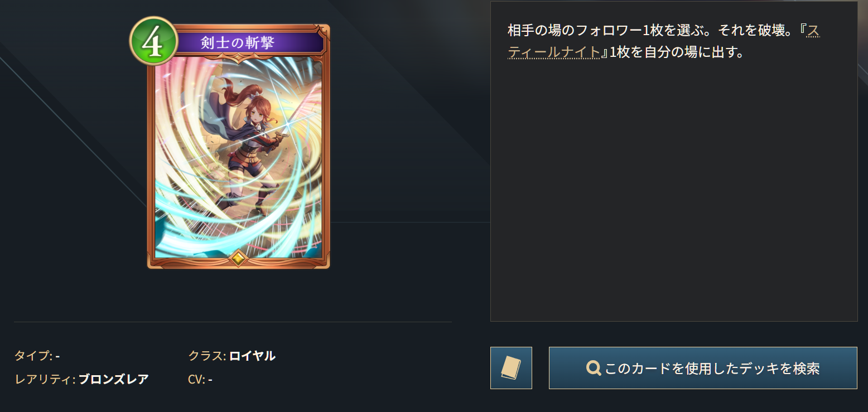The height and width of the screenshot is (412, 868).
Task: Click the ブロンズレア rarity value
Action: point(113,380)
